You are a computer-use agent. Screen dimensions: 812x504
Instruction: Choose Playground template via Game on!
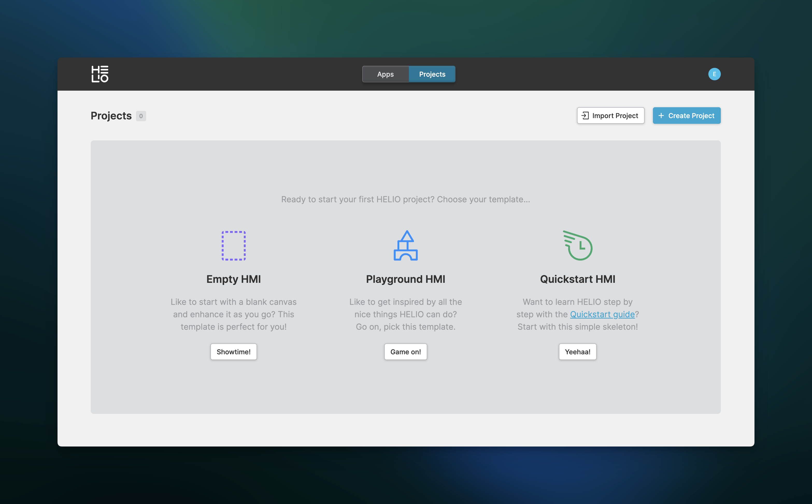pyautogui.click(x=405, y=352)
